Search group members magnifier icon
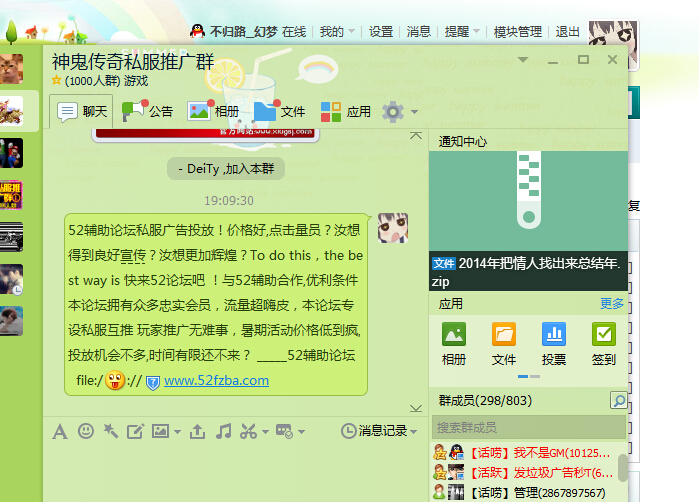 pos(618,400)
